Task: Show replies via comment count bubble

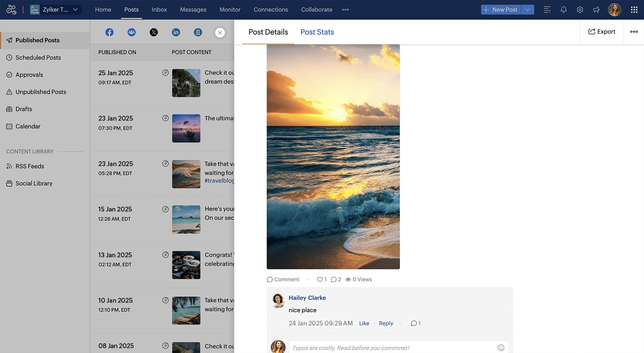Action: (x=414, y=323)
